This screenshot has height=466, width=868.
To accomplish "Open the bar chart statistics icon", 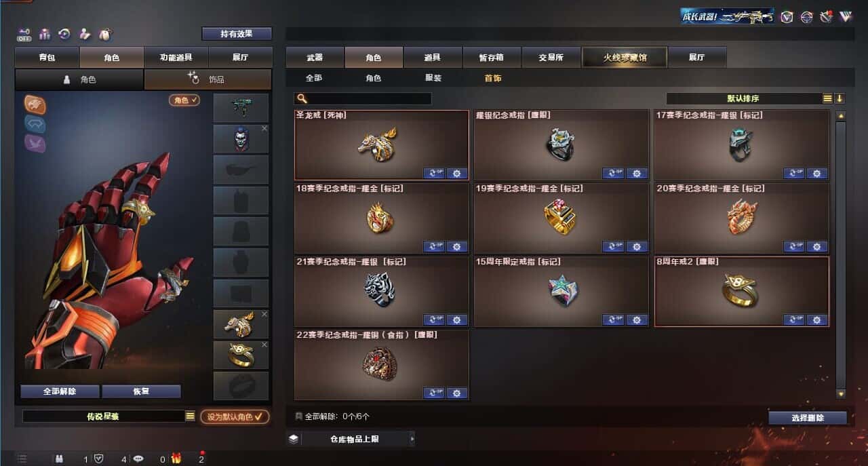I will click(x=45, y=34).
